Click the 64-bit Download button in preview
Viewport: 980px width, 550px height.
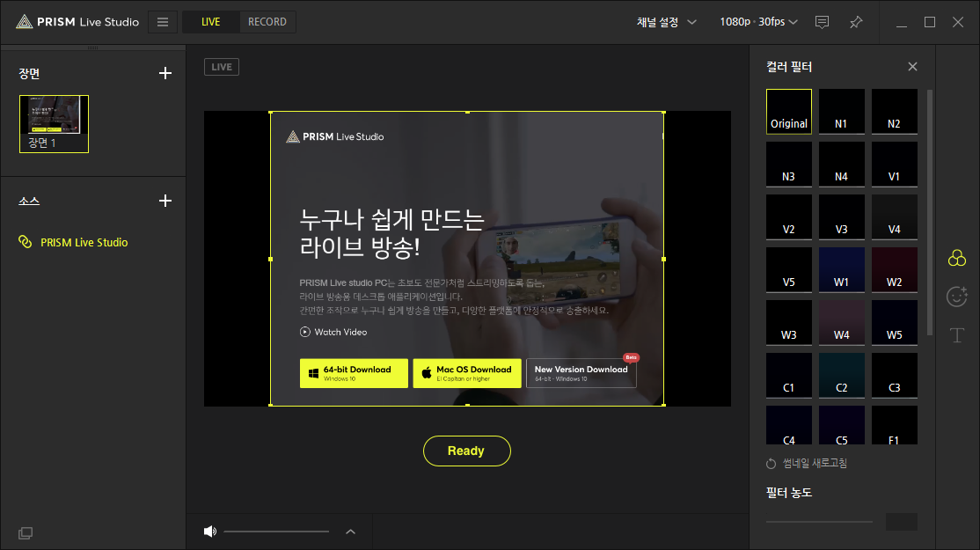pos(354,373)
